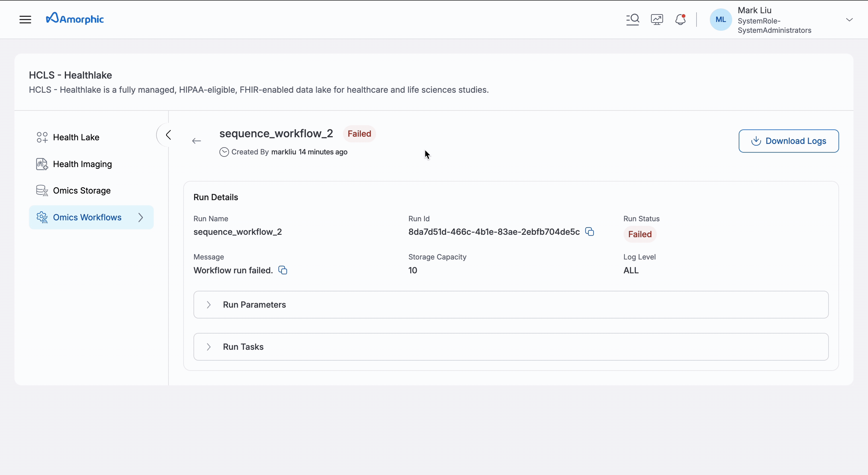Open the hamburger navigation menu
Viewport: 868px width, 475px height.
(25, 19)
